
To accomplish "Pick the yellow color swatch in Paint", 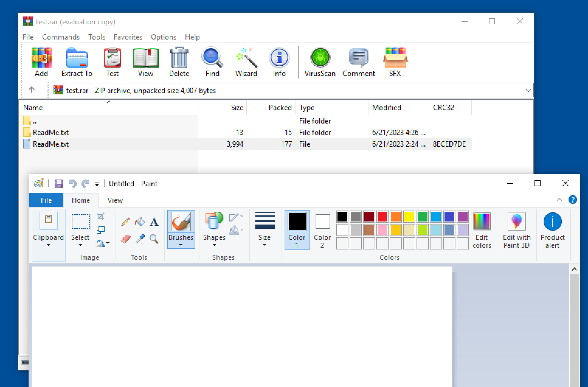I will [409, 217].
